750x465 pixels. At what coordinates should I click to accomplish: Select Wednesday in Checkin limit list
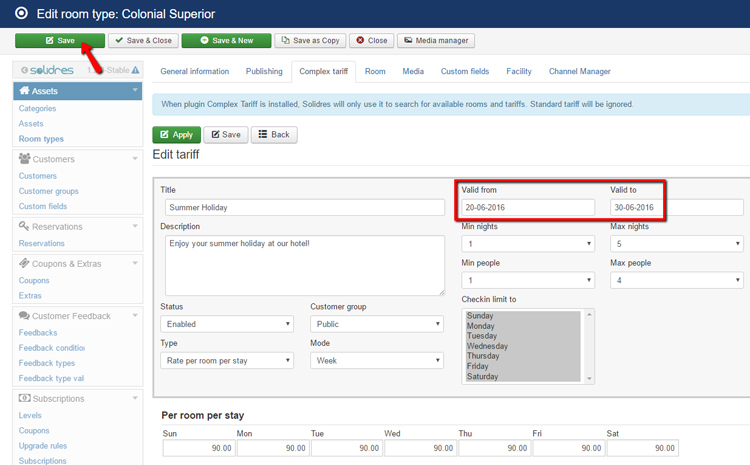coord(523,346)
